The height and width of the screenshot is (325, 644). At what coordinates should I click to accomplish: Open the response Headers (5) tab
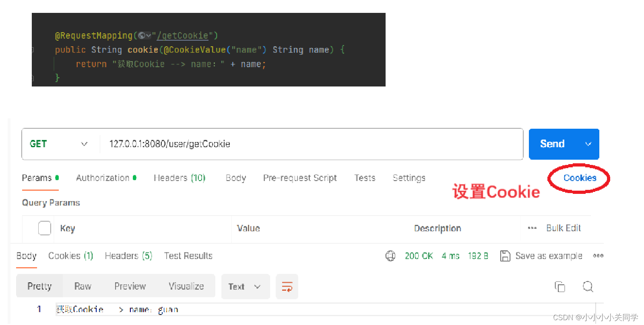point(128,256)
